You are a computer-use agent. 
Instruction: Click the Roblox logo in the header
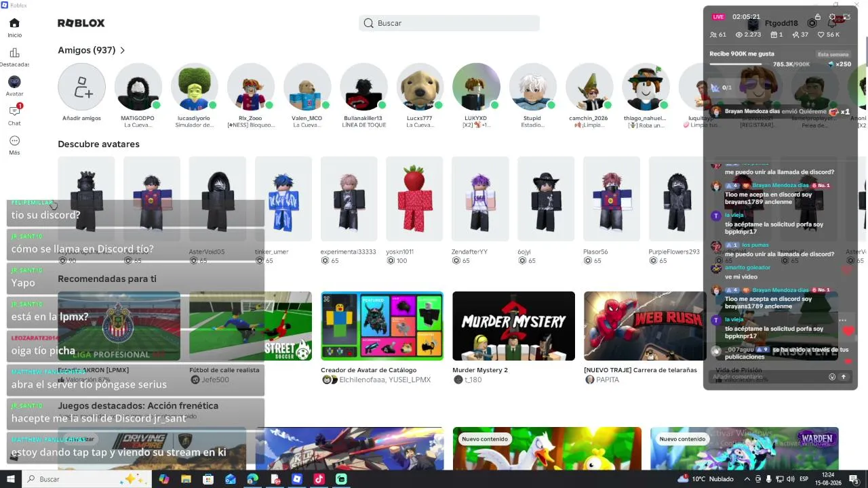81,23
